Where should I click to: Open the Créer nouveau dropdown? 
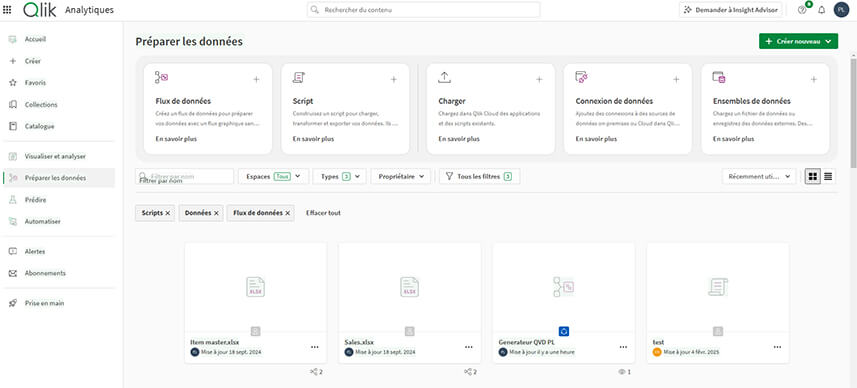pyautogui.click(x=798, y=41)
